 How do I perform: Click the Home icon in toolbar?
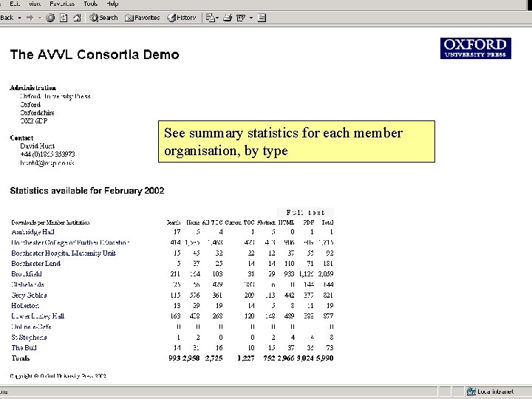(77, 18)
